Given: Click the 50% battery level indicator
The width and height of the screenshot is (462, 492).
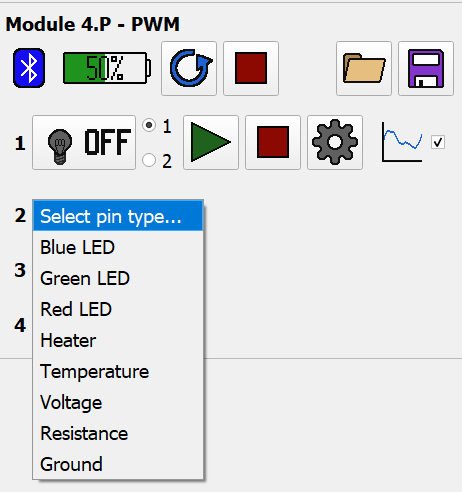Looking at the screenshot, I should click(107, 68).
